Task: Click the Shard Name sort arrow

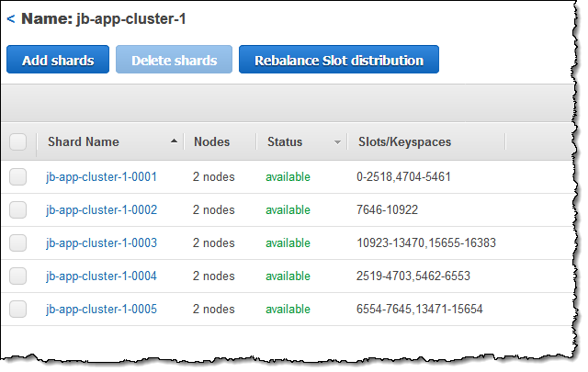Action: tap(175, 142)
